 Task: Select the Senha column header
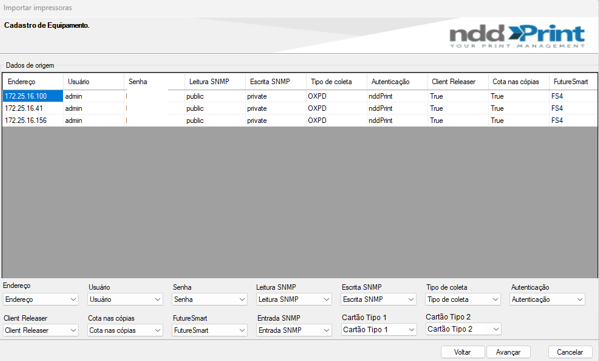[x=154, y=82]
